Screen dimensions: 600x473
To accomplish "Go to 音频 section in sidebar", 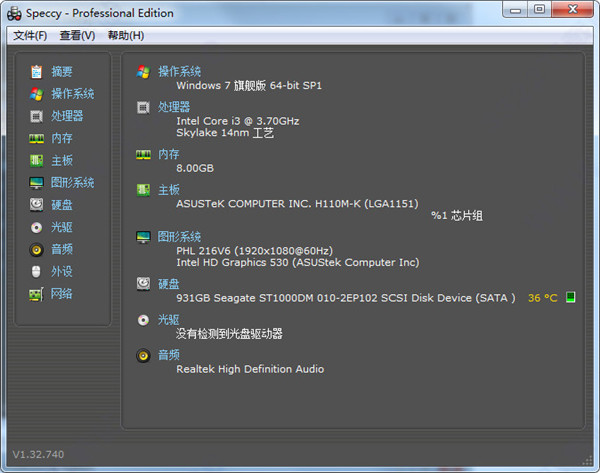I will [62, 250].
